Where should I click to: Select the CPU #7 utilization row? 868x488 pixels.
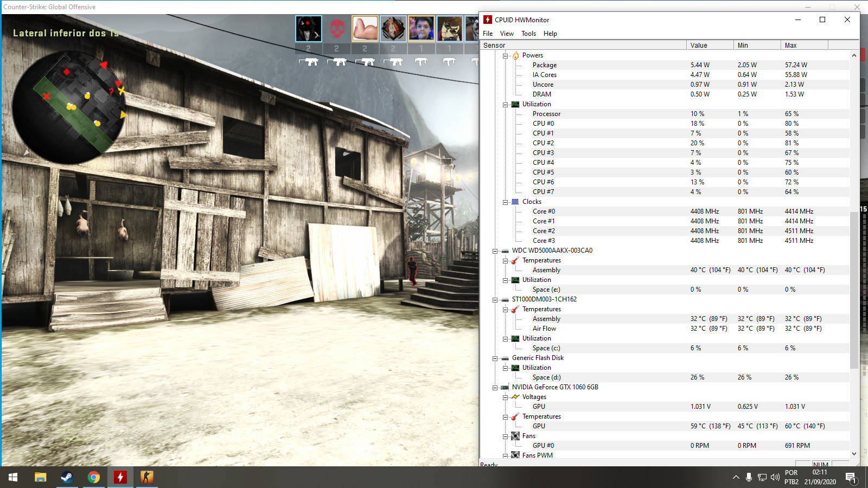tap(665, 192)
